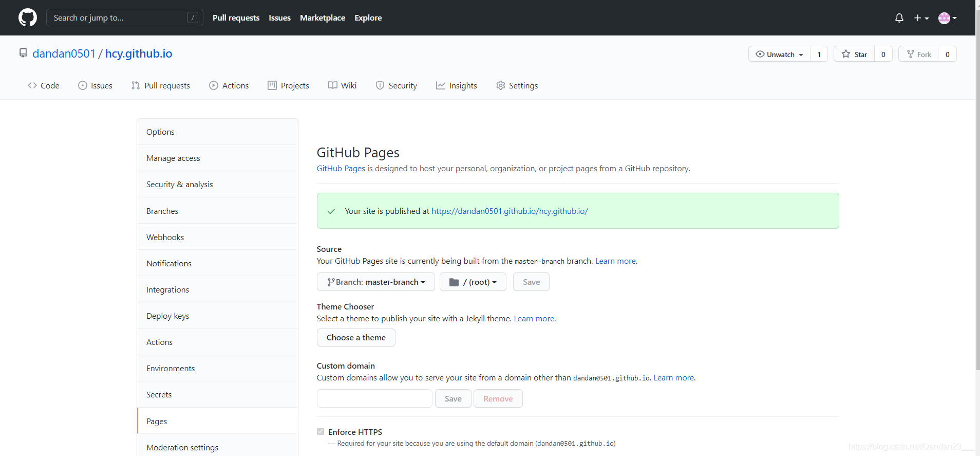Open the plus create-new menu
This screenshot has width=980, height=456.
tap(921, 18)
